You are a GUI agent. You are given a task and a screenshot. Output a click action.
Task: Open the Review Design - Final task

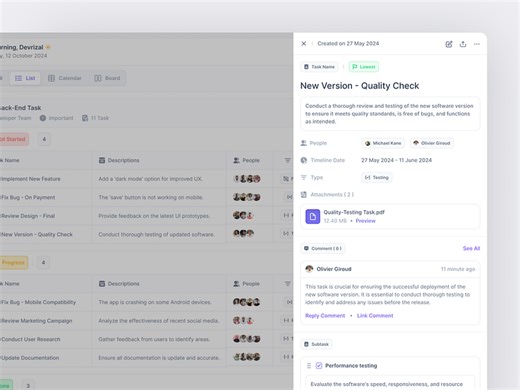coord(28,216)
